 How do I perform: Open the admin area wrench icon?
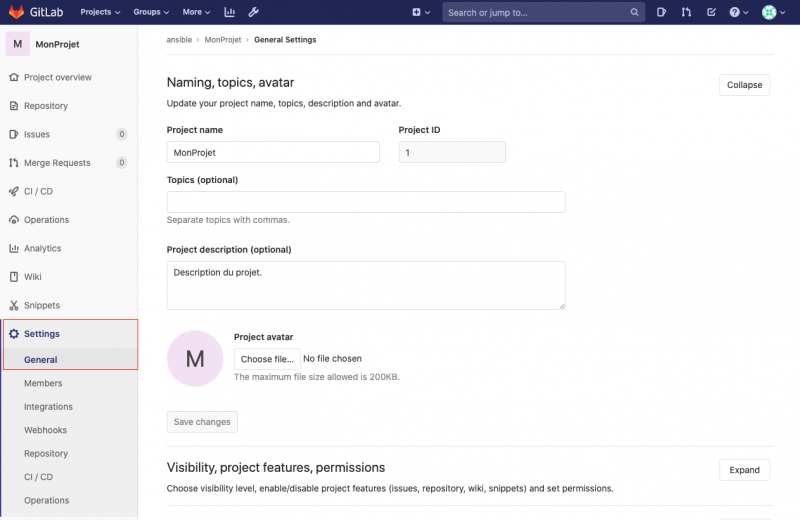pyautogui.click(x=253, y=12)
